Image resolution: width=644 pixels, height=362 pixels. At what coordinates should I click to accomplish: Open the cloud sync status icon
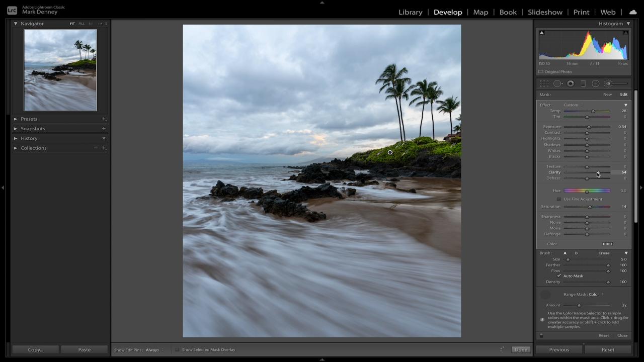click(633, 12)
